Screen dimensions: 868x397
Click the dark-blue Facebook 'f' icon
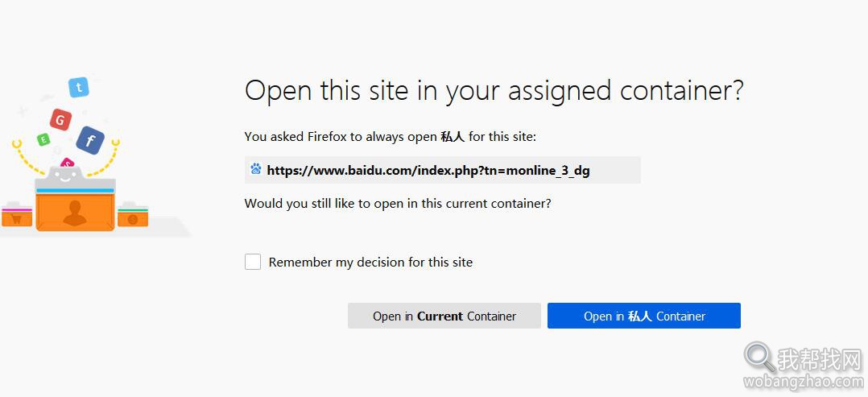pyautogui.click(x=90, y=140)
